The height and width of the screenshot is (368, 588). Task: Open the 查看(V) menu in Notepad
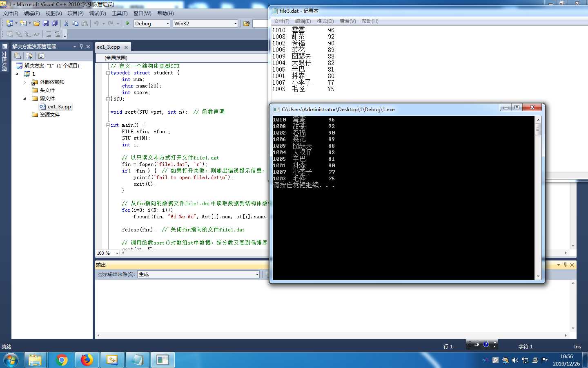coord(347,21)
